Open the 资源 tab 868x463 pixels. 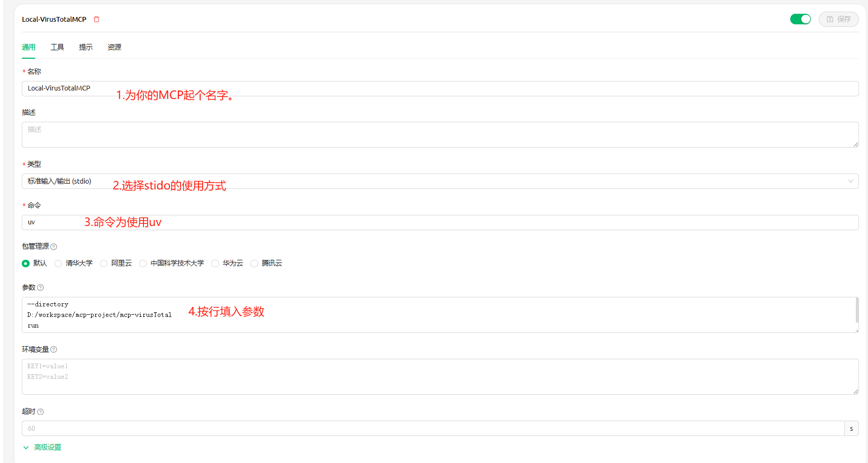(x=114, y=47)
